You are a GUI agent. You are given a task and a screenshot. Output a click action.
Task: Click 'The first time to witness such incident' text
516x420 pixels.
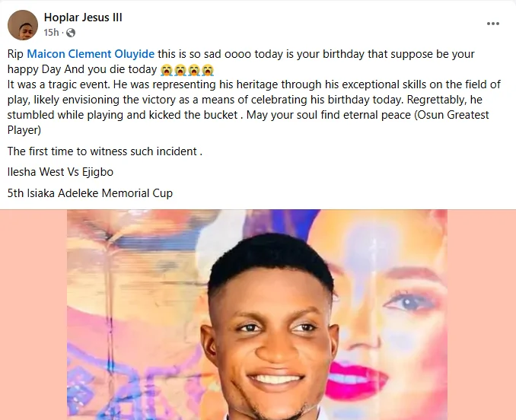(104, 151)
